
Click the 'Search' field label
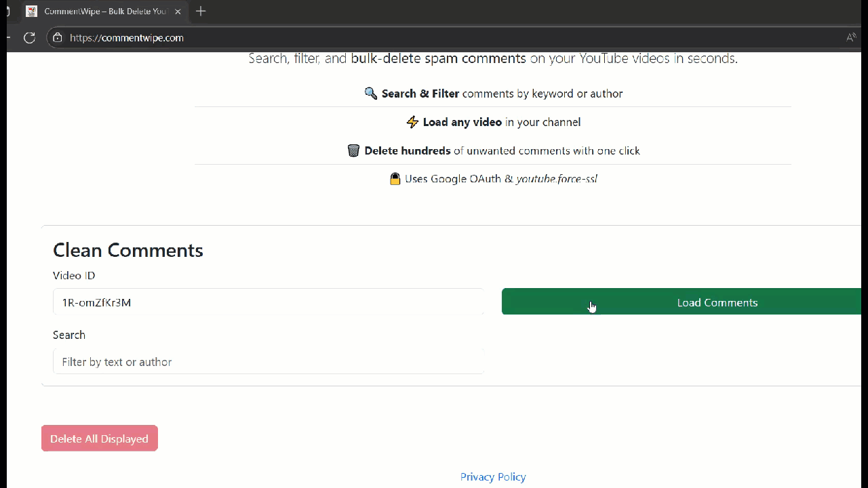(69, 335)
